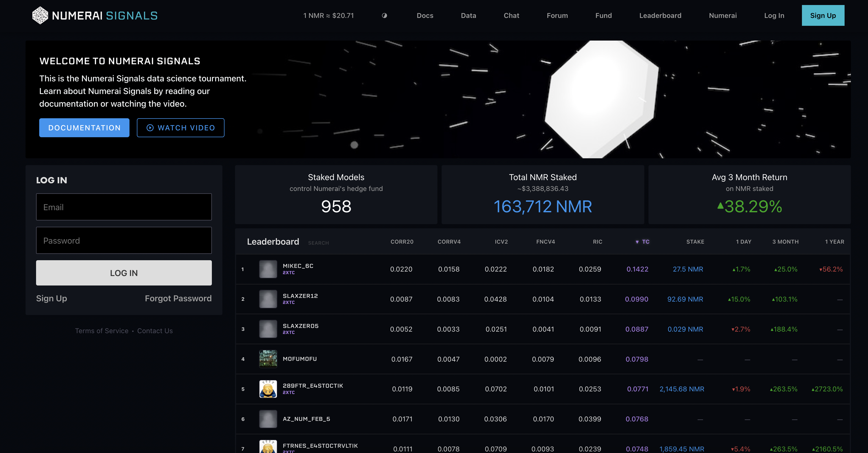This screenshot has height=453, width=868.
Task: Click the 0.1422 TC value
Action: tap(637, 269)
